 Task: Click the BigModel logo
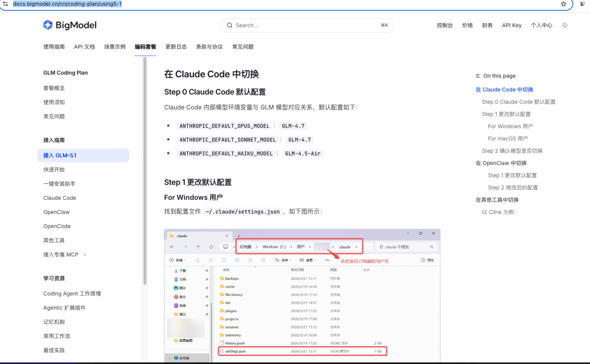[69, 25]
